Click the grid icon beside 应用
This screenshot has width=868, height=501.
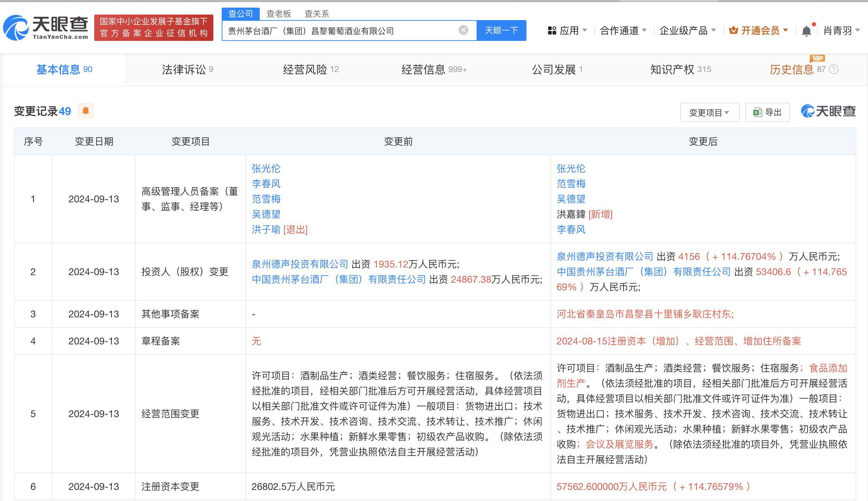pyautogui.click(x=551, y=30)
